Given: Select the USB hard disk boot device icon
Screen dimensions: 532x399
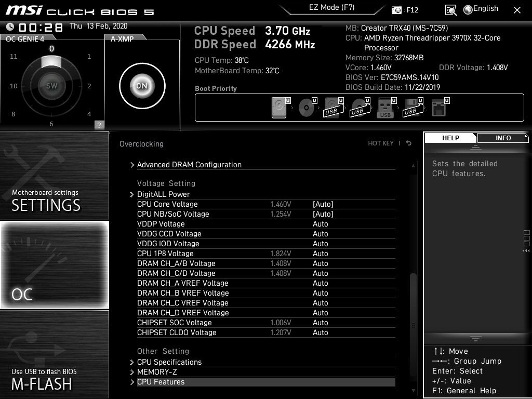Looking at the screenshot, I should pos(334,108).
